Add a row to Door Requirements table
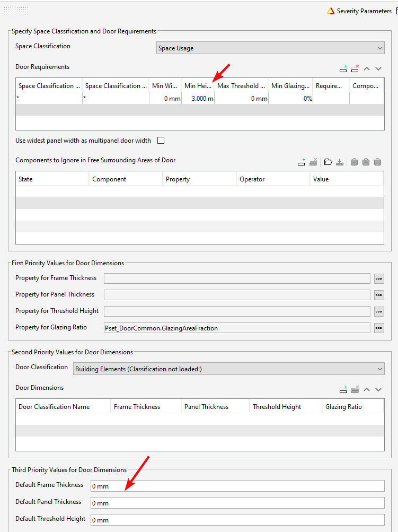398x532 pixels. (x=343, y=68)
